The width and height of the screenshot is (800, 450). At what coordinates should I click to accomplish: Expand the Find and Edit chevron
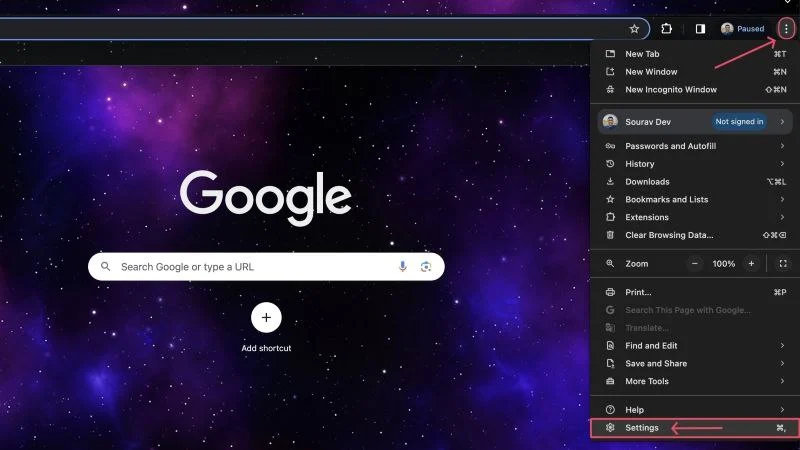782,345
